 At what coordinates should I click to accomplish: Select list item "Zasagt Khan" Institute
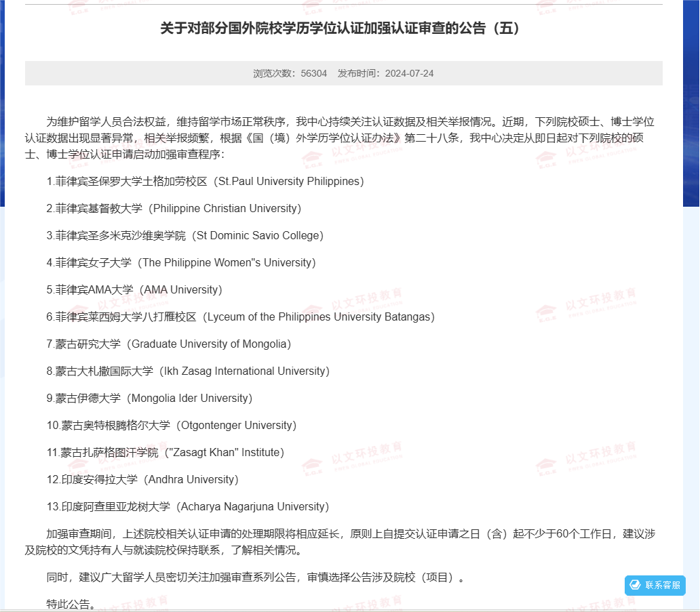166,453
